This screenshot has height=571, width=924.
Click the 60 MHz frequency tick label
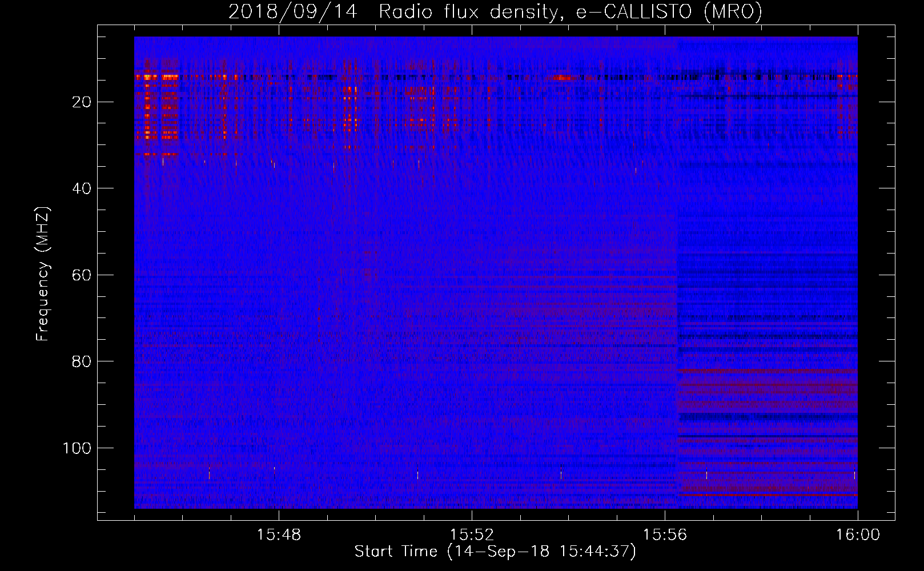pos(82,275)
